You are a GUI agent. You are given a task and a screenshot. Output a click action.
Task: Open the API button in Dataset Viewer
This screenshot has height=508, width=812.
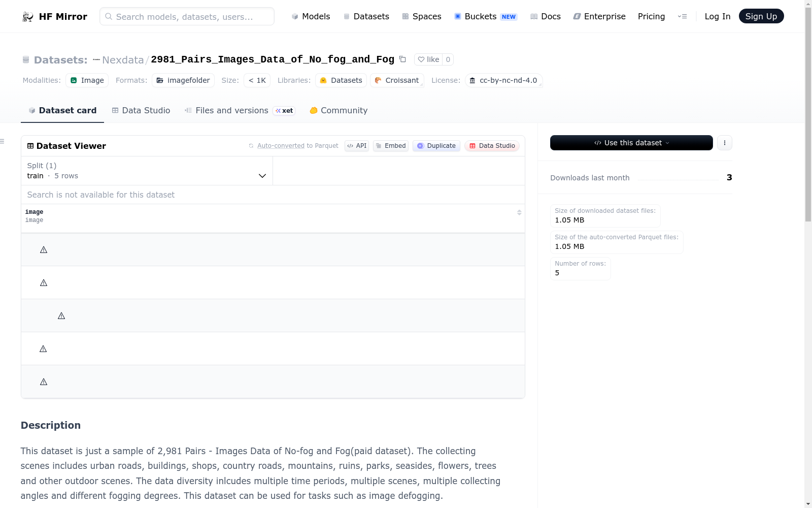(x=357, y=146)
